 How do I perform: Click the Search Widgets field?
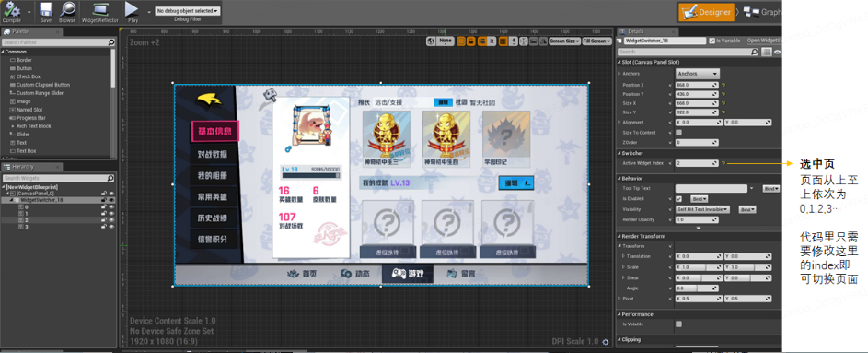coord(58,179)
